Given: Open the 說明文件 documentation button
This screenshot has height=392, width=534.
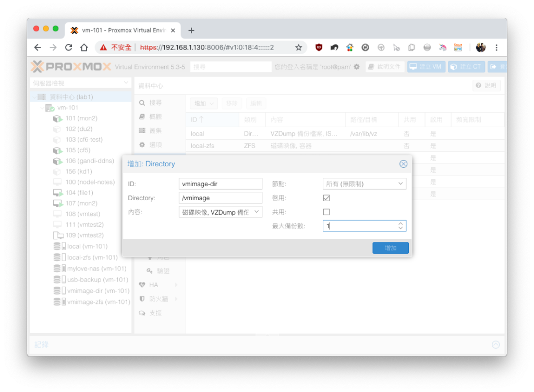Looking at the screenshot, I should (x=385, y=67).
